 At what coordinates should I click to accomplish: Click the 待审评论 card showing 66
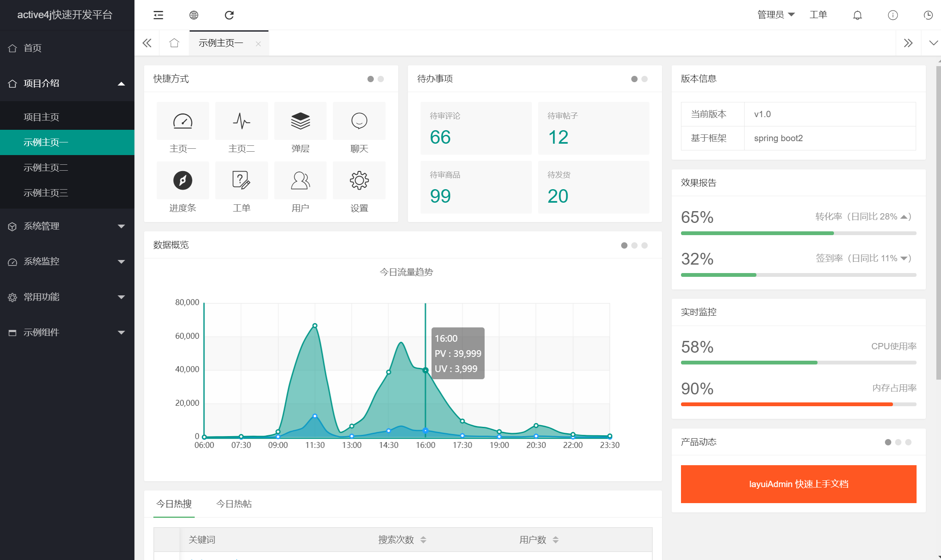476,128
